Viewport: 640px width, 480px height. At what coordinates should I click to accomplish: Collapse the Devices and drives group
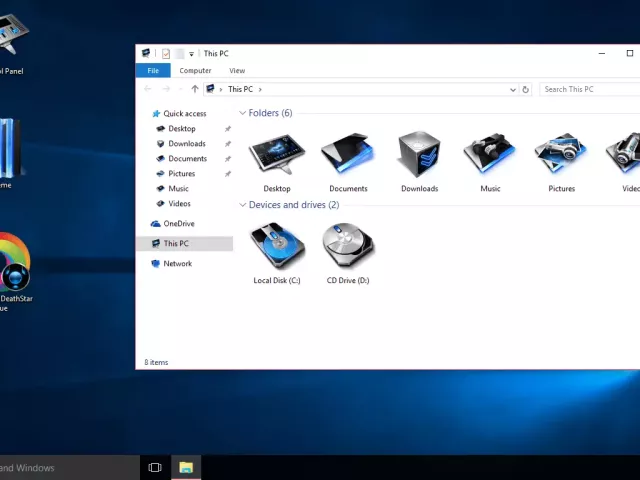click(x=243, y=205)
